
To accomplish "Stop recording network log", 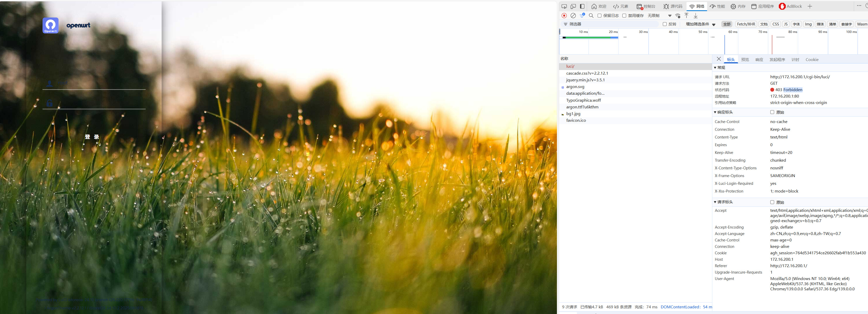I will tap(564, 15).
